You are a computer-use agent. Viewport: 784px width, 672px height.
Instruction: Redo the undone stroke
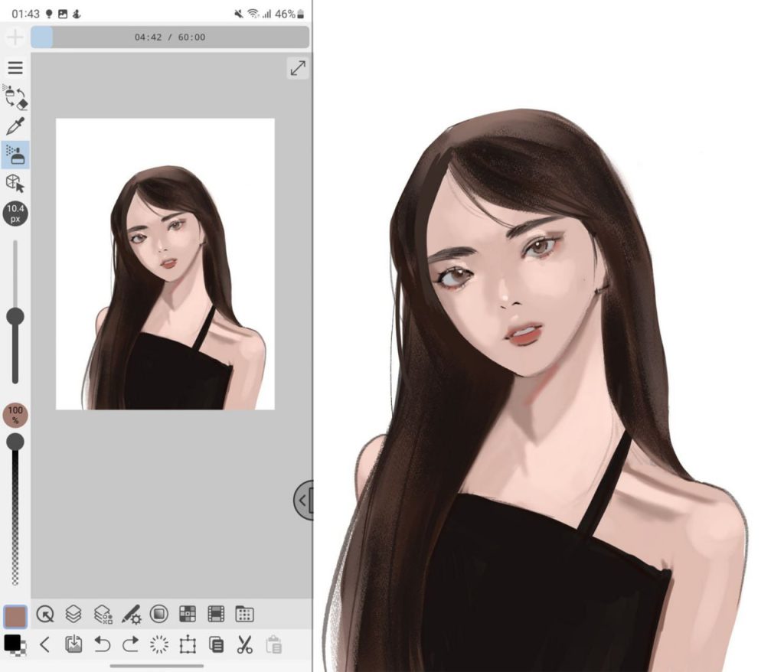pos(130,644)
